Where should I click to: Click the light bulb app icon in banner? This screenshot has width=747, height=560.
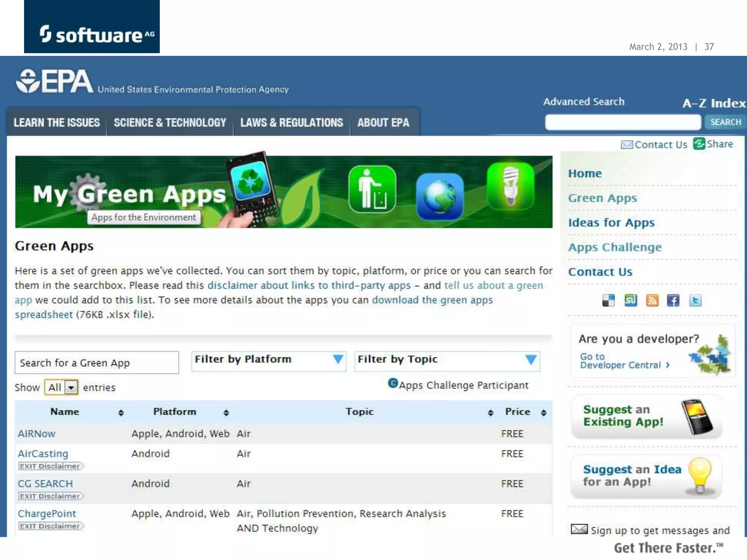(511, 186)
